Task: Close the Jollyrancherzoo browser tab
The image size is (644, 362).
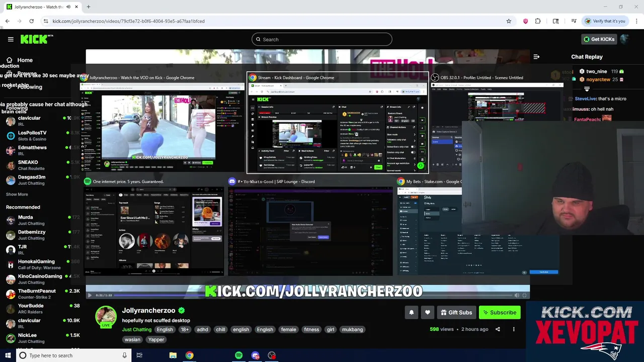Action: tap(76, 7)
